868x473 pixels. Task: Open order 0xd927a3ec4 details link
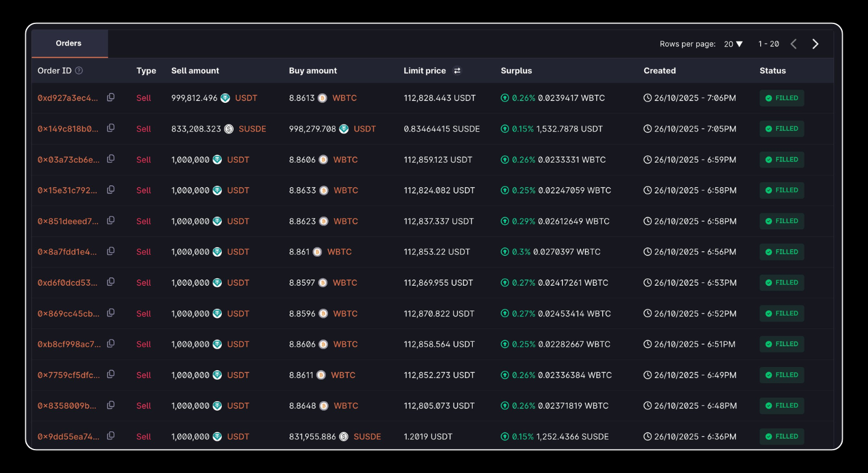coord(68,98)
